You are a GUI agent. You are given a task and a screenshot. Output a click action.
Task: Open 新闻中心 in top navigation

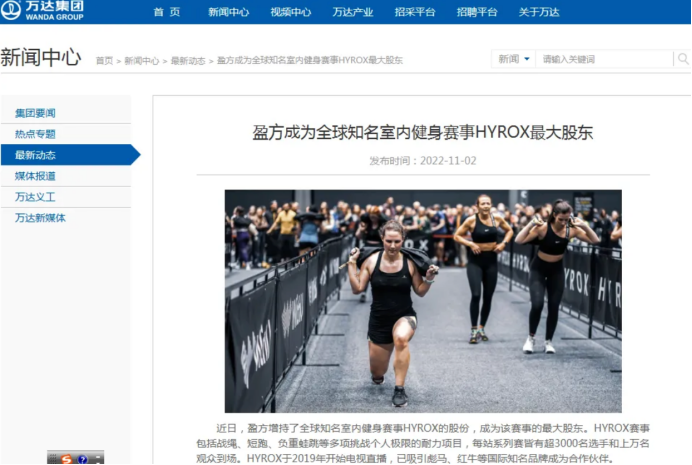point(228,12)
